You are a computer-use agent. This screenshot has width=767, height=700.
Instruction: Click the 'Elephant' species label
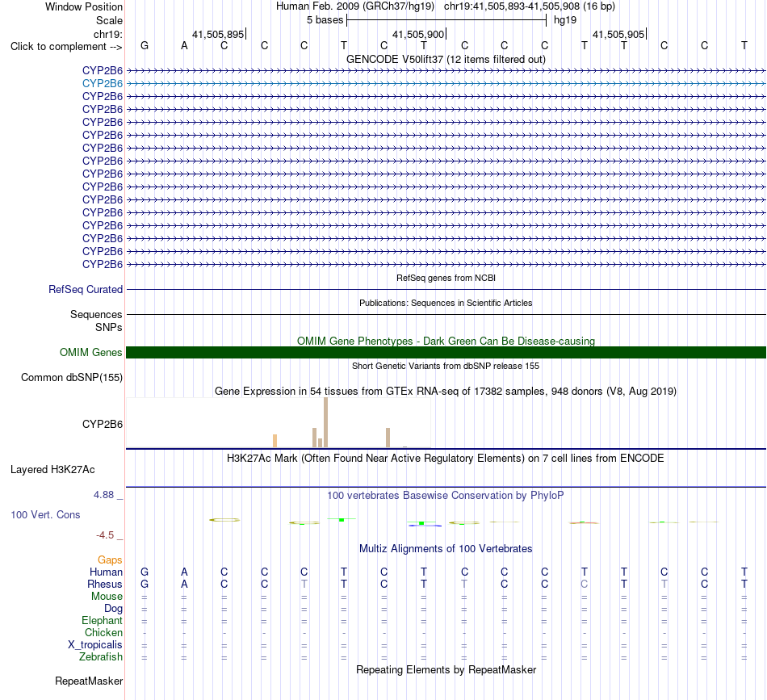point(102,621)
